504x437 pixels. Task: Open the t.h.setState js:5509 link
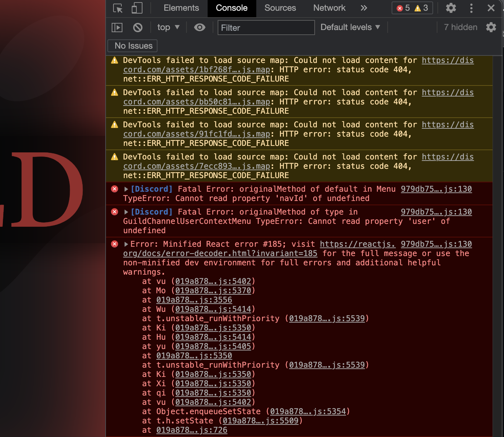click(x=261, y=421)
